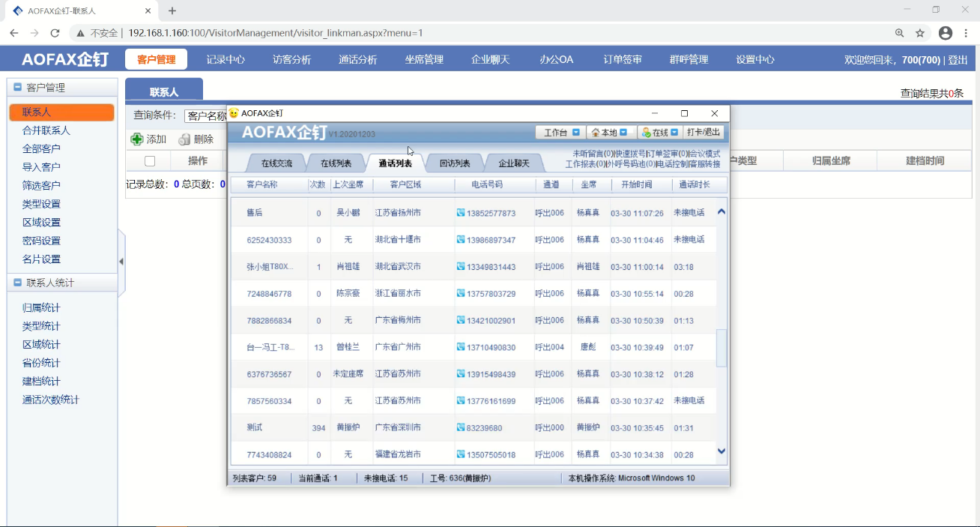Bookmark this page with the star icon

920,33
